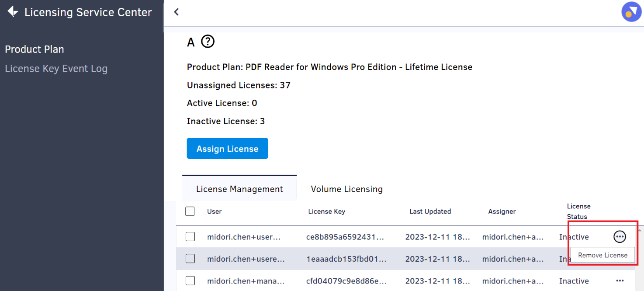Click the Inactive License: 3 text

coord(226,121)
